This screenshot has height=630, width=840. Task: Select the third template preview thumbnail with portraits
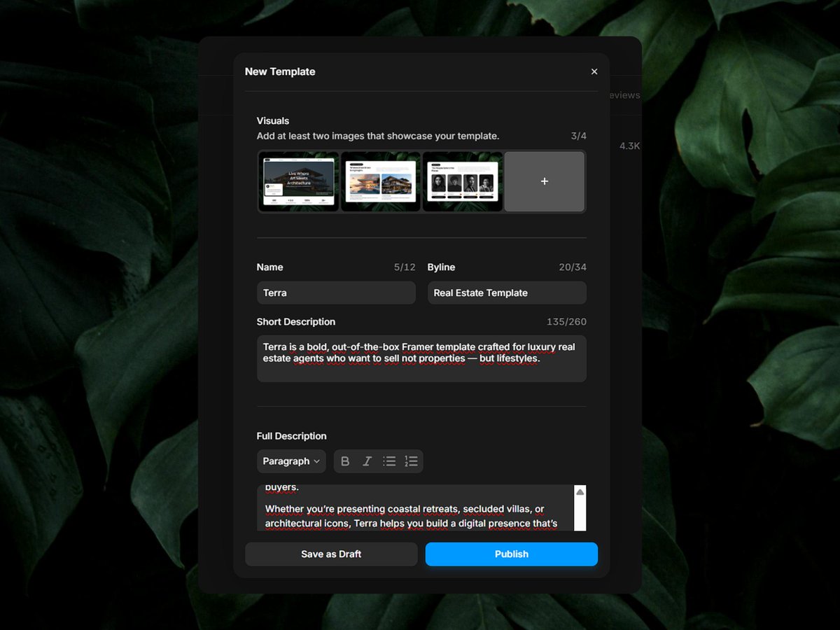coord(463,181)
